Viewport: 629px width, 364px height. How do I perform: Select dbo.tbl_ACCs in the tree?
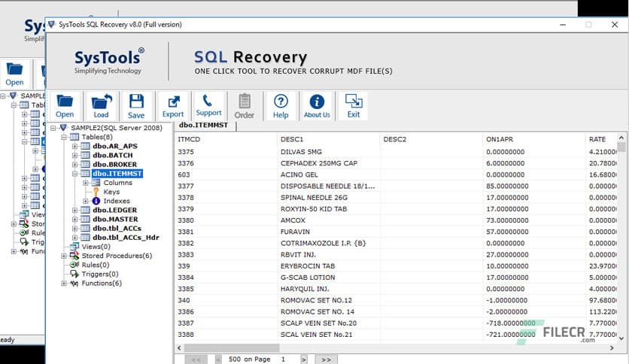[117, 228]
